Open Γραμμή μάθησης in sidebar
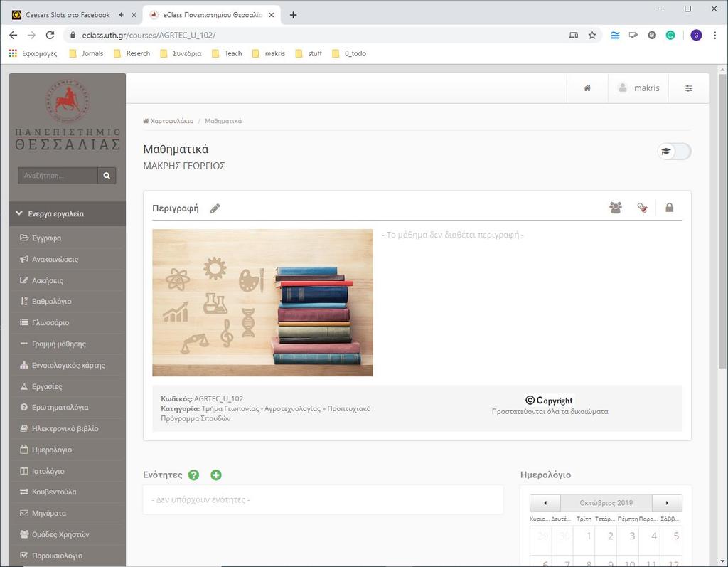728x567 pixels. pyautogui.click(x=68, y=344)
